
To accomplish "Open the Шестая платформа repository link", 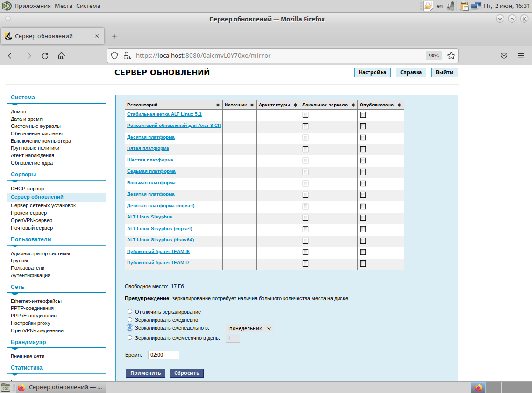I will [150, 160].
